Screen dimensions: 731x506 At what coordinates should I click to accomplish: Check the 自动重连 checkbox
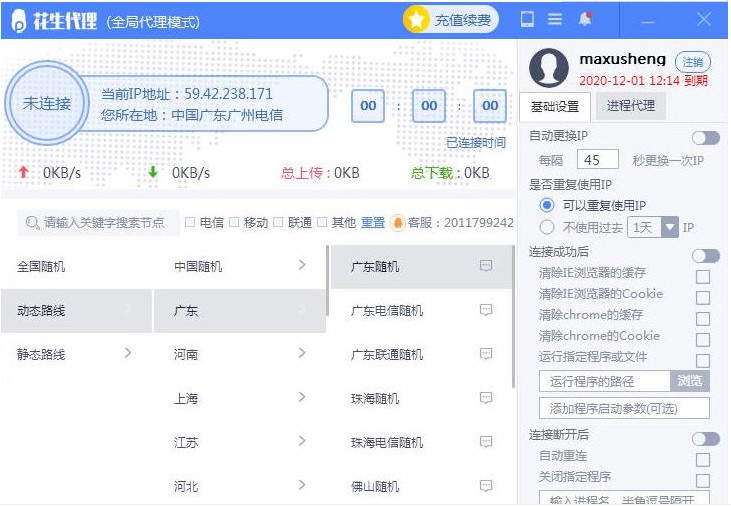[x=703, y=460]
